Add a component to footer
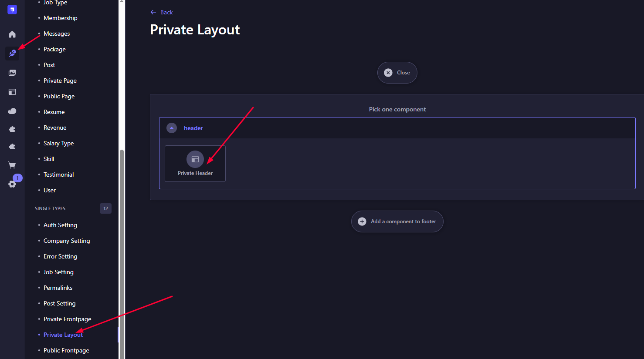 point(397,221)
